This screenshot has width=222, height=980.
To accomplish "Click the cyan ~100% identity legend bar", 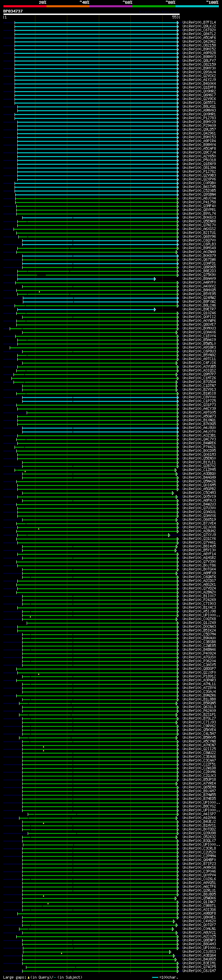I will [x=197, y=6].
